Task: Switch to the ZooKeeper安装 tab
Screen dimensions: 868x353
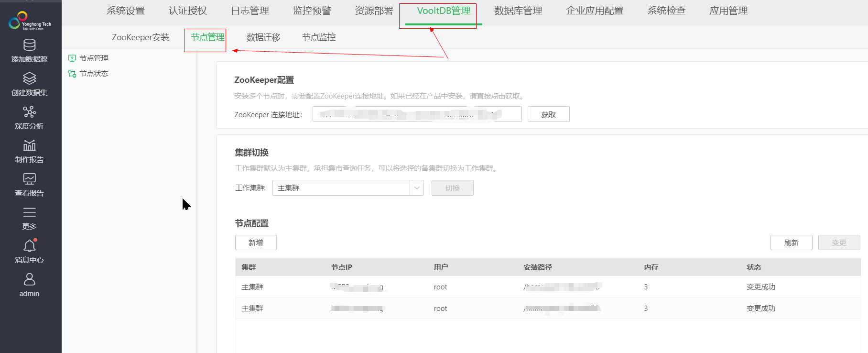Action: (x=141, y=37)
